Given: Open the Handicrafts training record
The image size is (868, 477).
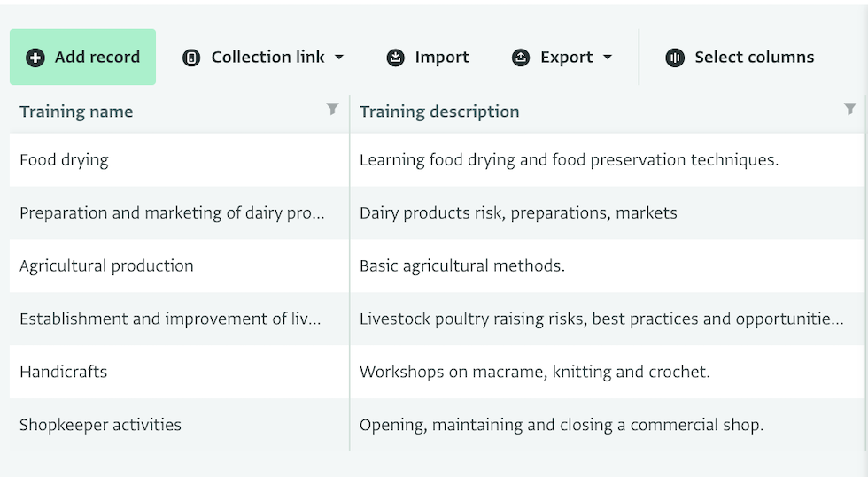Looking at the screenshot, I should [x=63, y=372].
